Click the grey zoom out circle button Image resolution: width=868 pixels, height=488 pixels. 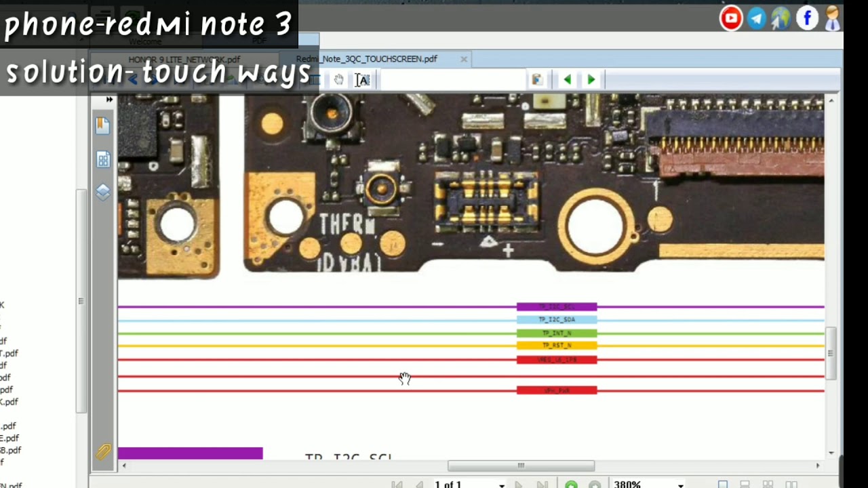tap(595, 485)
